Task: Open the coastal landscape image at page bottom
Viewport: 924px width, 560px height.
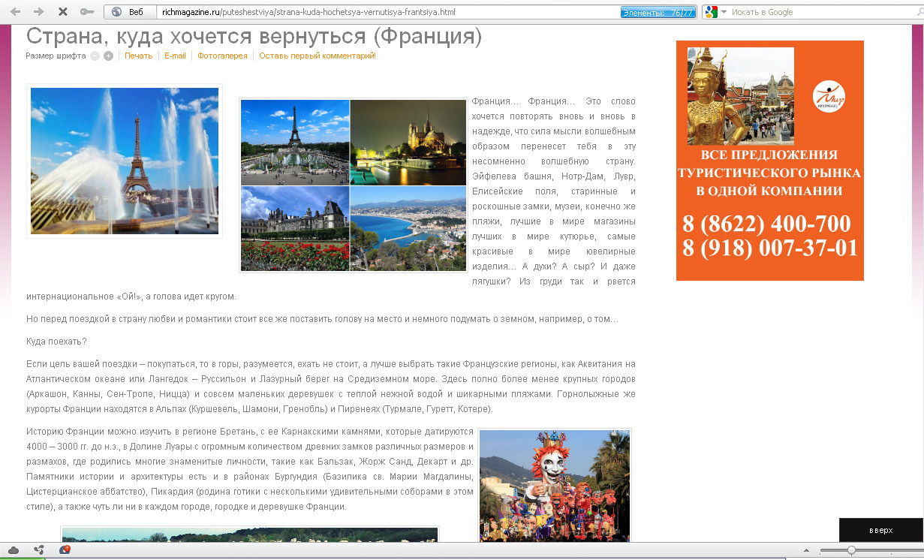Action: [249, 534]
